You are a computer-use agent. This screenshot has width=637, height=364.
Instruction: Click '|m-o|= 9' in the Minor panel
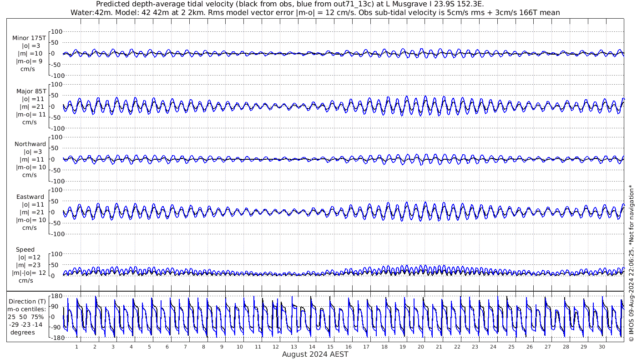30,61
